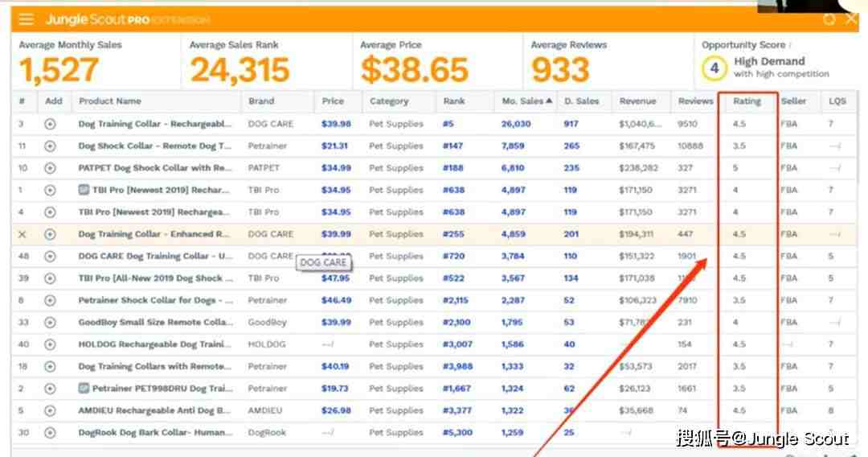Remove the highlighted row using the X icon
Viewport: 868px width, 457px height.
[23, 234]
